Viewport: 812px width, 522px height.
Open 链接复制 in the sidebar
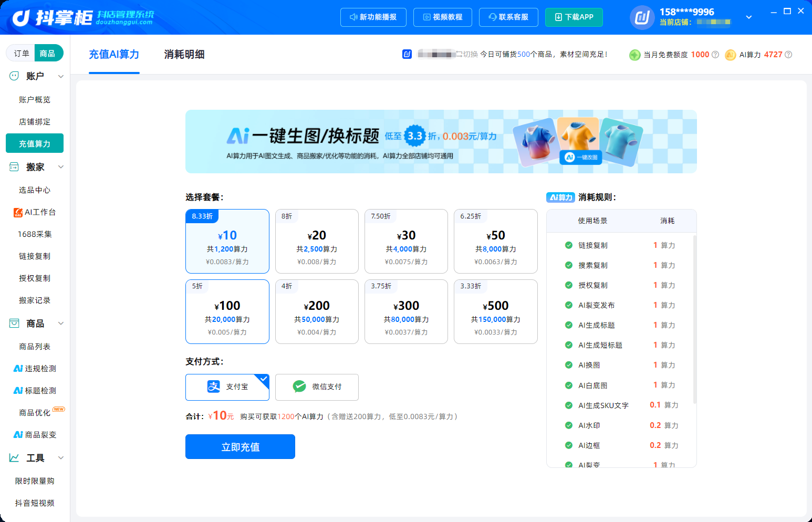tap(35, 256)
